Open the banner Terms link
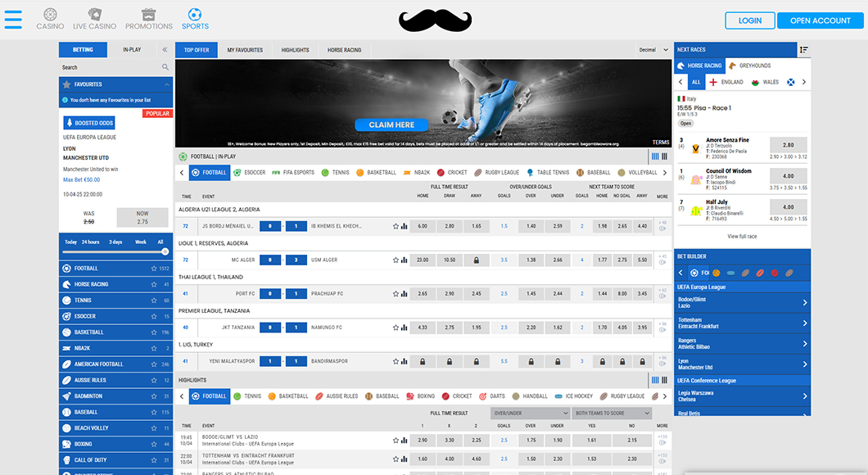Viewport: 868px width, 475px height. 660,142
